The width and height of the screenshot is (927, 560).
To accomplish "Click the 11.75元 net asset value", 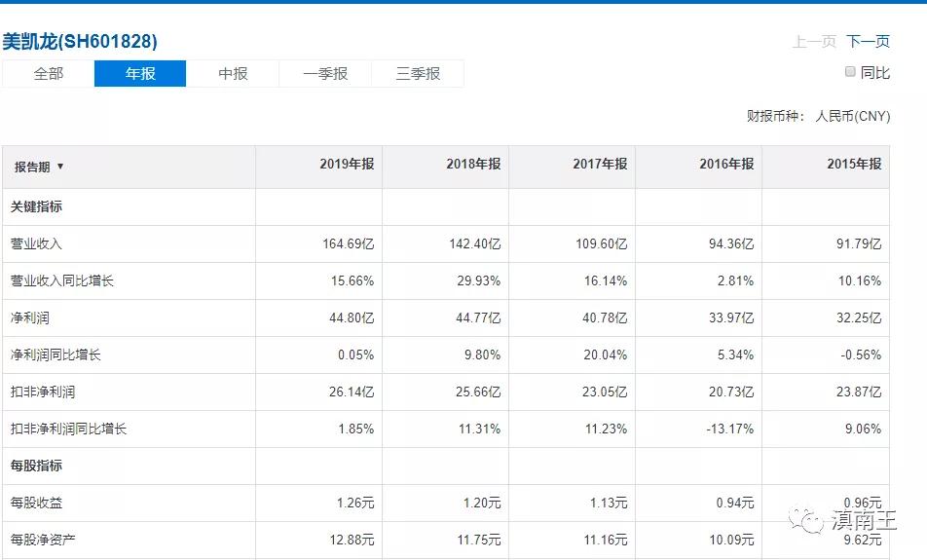I will 479,540.
